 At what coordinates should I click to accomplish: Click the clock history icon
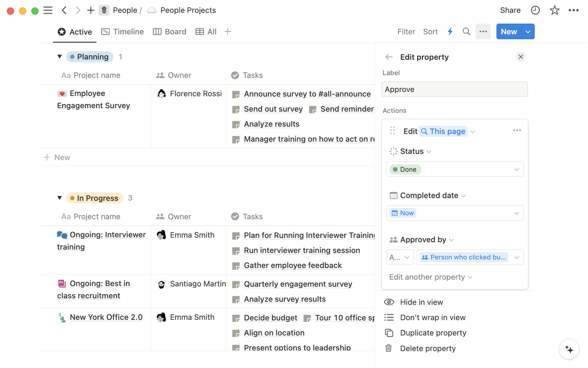coord(535,9)
